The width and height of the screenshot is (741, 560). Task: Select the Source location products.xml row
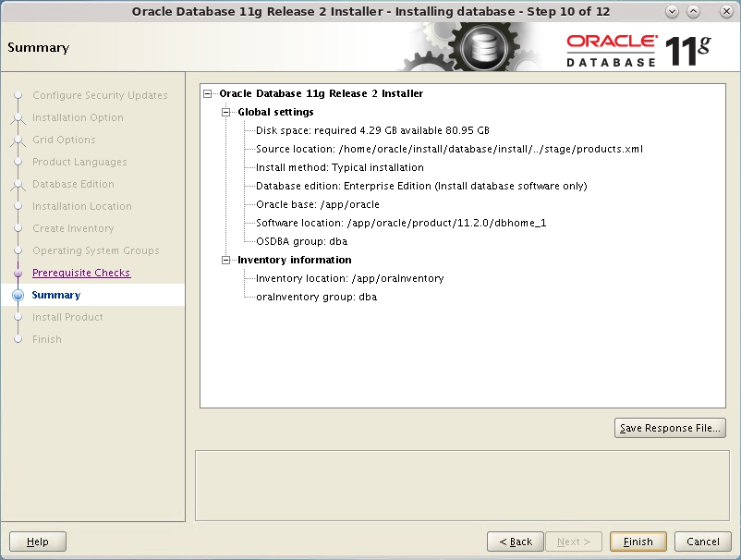click(449, 149)
